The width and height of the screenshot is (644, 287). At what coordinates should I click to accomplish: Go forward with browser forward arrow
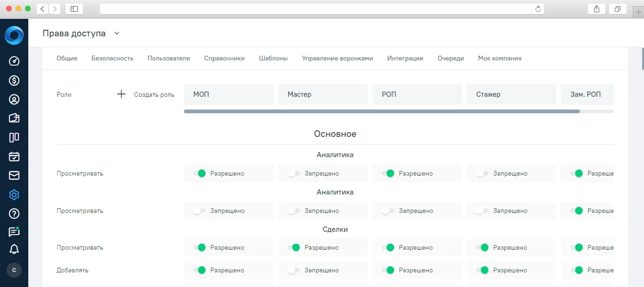click(x=55, y=8)
